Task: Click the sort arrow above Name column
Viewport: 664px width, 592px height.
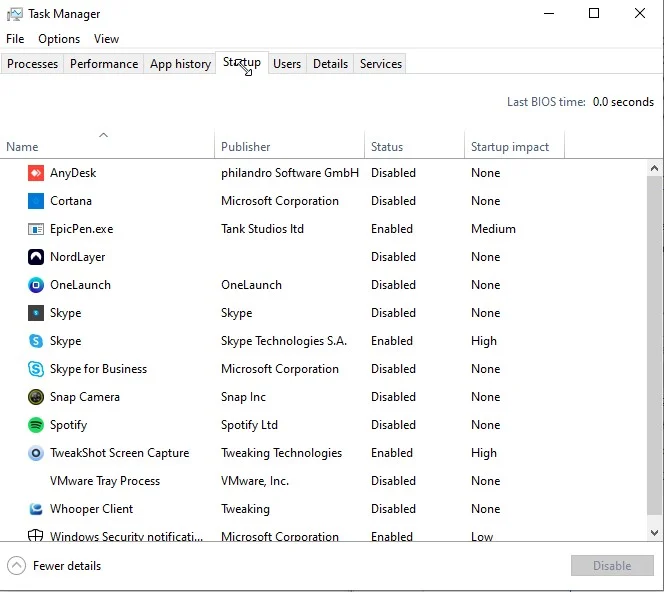Action: pyautogui.click(x=103, y=135)
